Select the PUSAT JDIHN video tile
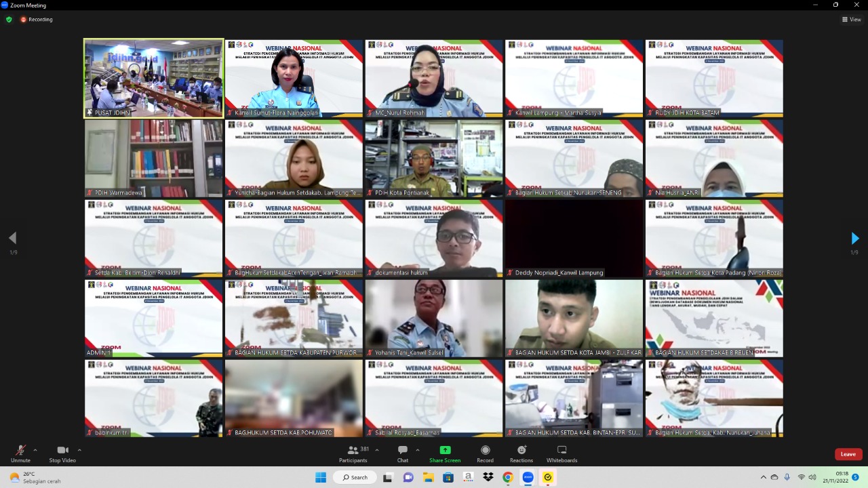The image size is (868, 488). pyautogui.click(x=153, y=78)
